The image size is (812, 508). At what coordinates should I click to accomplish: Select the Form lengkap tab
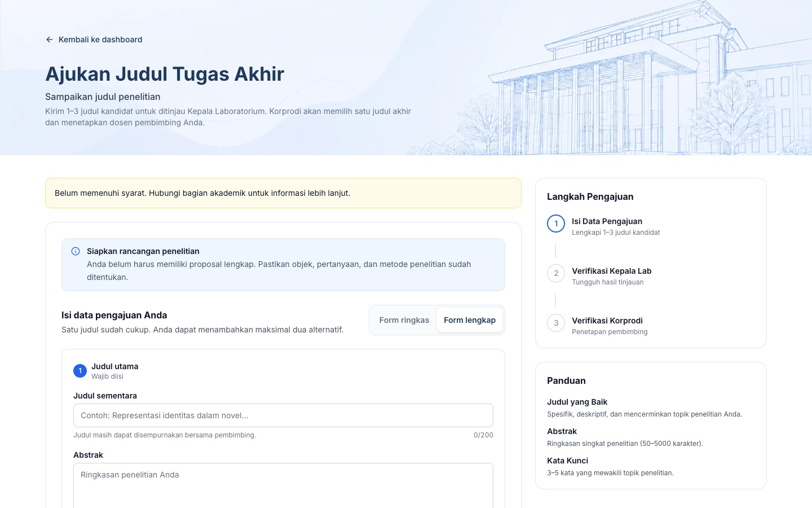(470, 320)
